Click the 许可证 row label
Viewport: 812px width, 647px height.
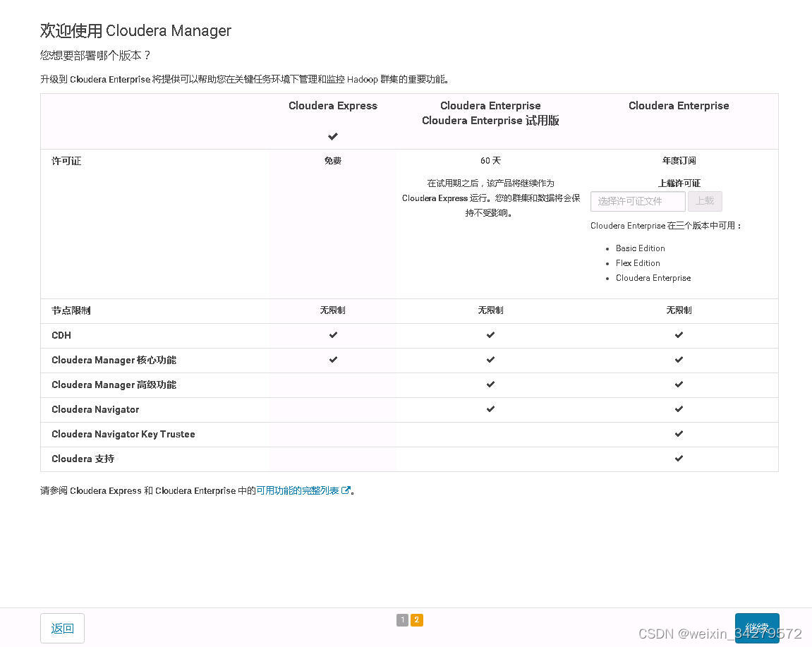pos(66,161)
